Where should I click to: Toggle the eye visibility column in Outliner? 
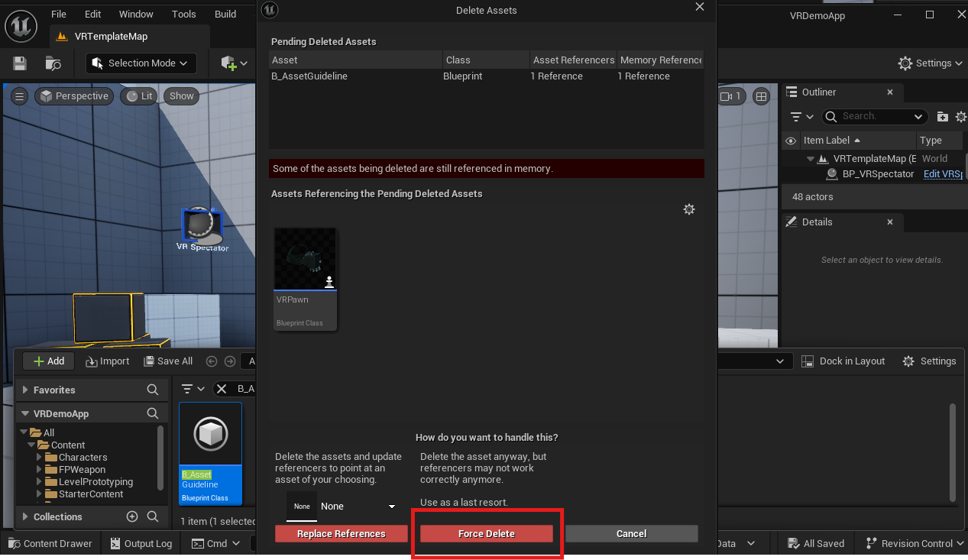[791, 141]
